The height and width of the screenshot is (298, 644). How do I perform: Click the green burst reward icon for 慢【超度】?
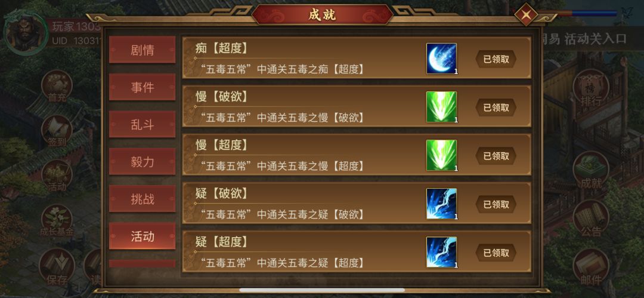coord(441,155)
